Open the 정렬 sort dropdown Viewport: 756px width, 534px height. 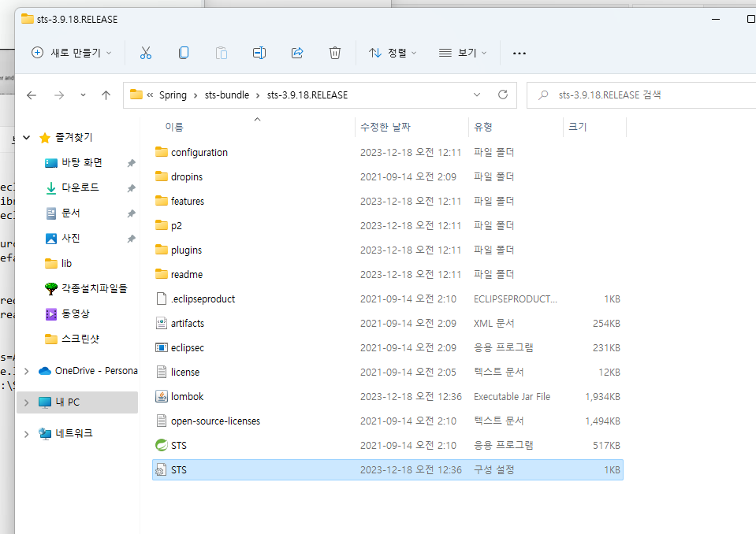(393, 53)
